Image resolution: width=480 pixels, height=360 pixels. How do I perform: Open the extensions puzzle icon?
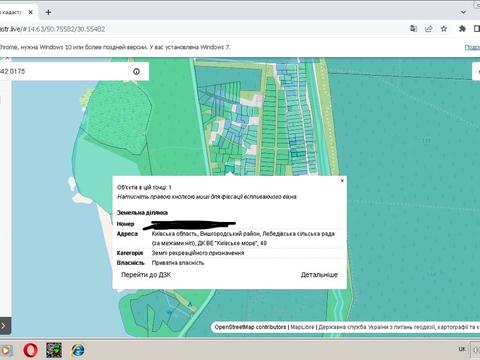click(x=462, y=29)
